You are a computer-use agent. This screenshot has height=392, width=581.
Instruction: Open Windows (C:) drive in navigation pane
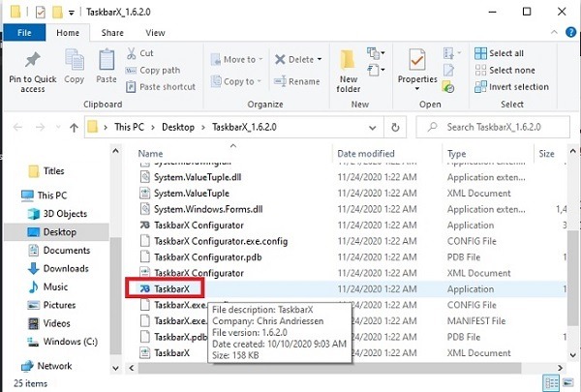(63, 342)
